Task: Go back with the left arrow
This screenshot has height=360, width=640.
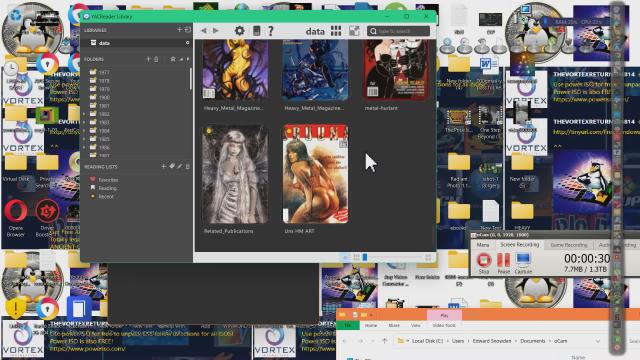Action: pos(204,31)
